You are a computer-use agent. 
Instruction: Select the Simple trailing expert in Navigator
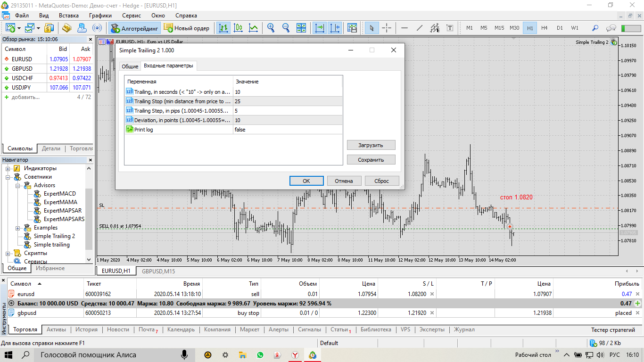tap(51, 245)
